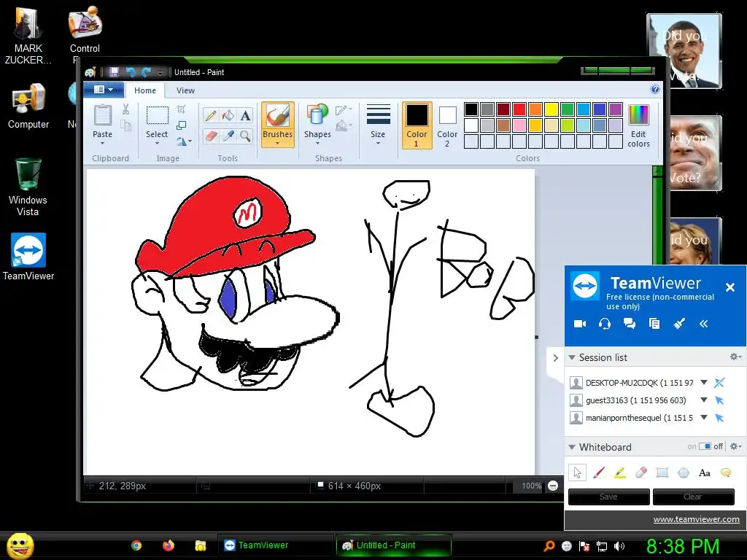747x560 pixels.
Task: Open TeamViewer chat bubbles icon
Action: click(x=630, y=324)
